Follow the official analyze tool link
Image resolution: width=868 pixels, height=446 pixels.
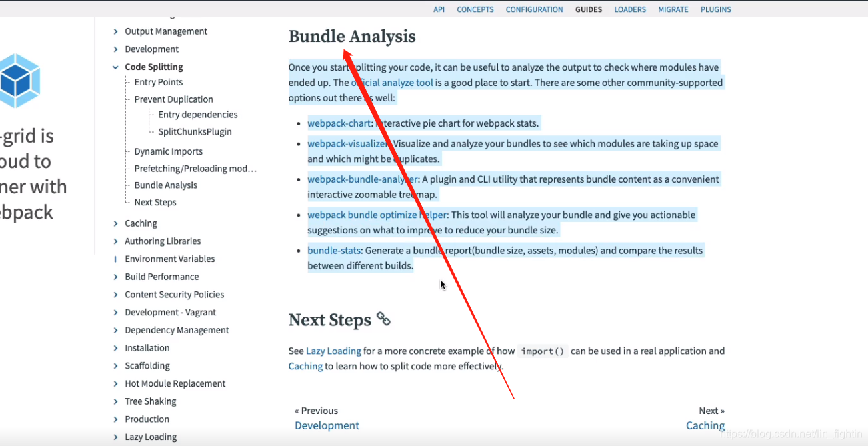(392, 83)
